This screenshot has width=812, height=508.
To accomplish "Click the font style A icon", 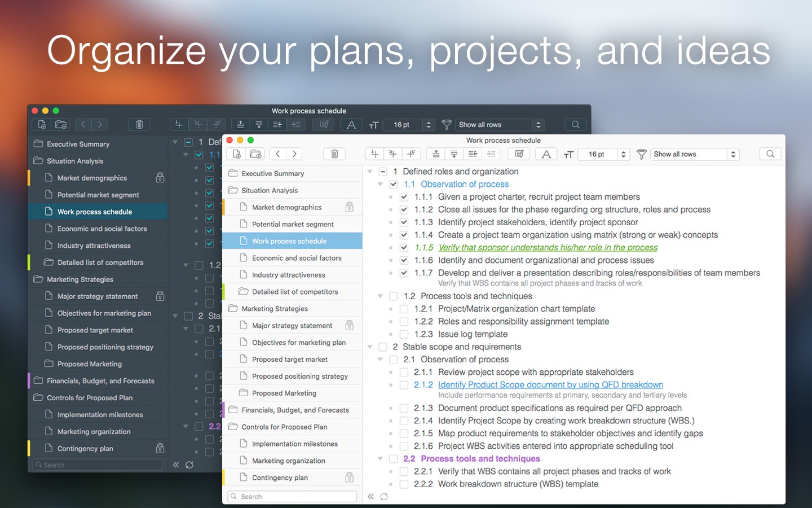I will click(546, 154).
